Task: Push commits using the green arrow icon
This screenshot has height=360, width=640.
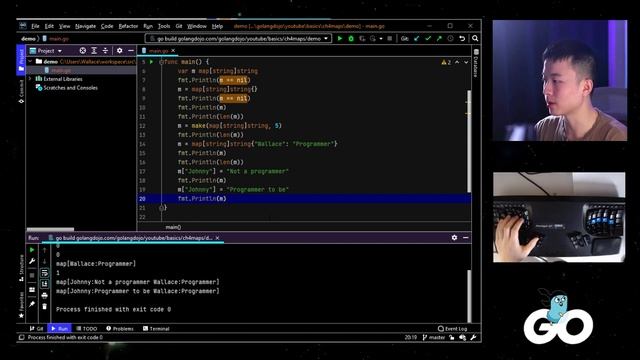Action: (x=439, y=38)
